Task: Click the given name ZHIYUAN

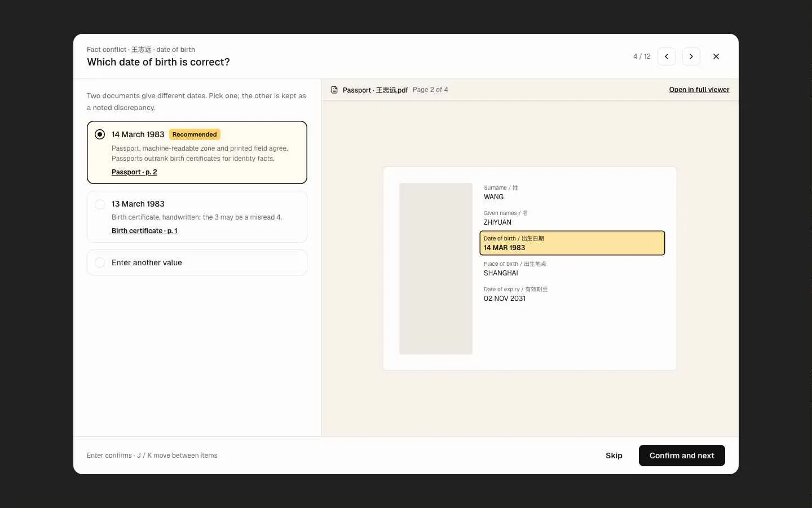Action: [x=497, y=222]
